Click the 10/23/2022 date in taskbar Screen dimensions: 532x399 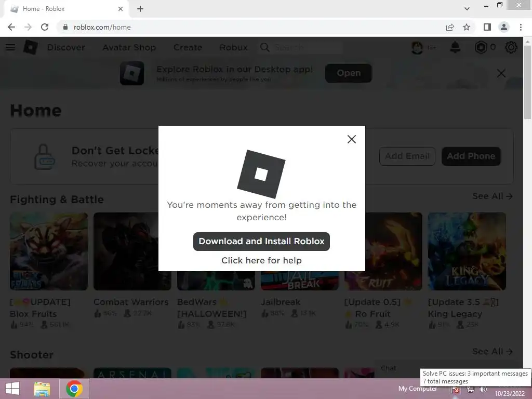(510, 394)
